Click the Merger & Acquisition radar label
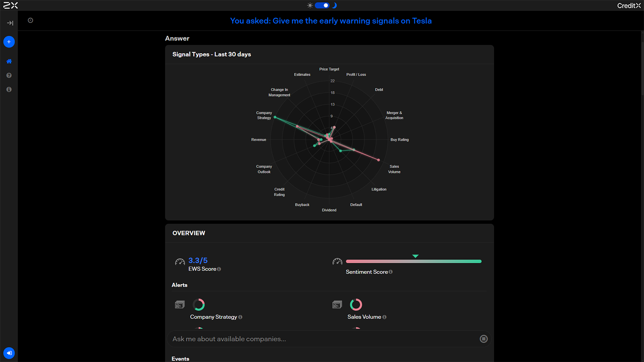Image resolution: width=644 pixels, height=362 pixels. [x=394, y=116]
